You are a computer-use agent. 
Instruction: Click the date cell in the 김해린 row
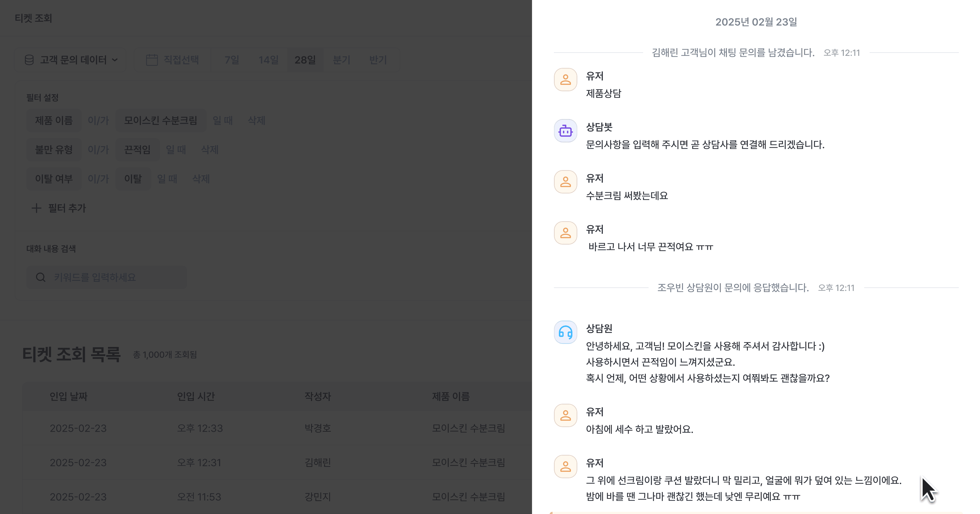click(x=78, y=463)
